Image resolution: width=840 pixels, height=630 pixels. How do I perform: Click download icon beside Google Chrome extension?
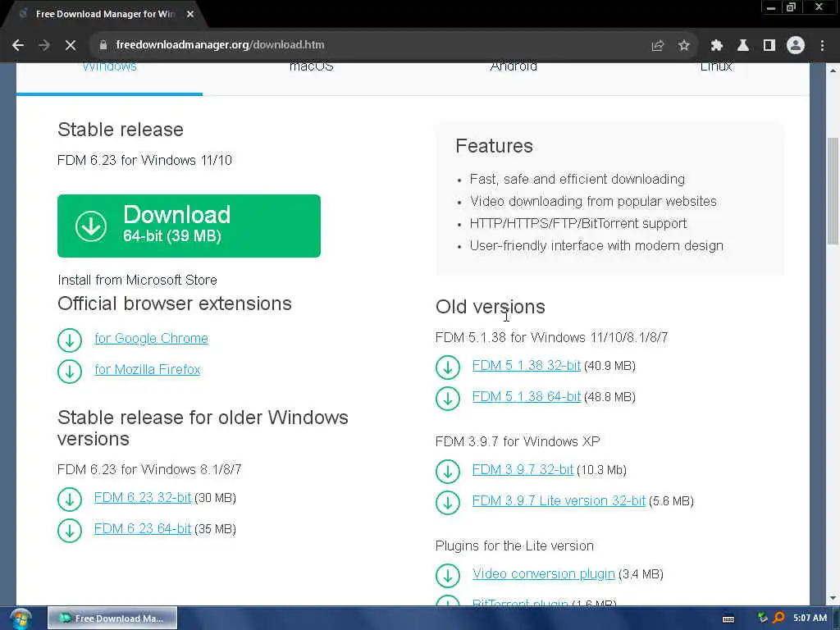[x=70, y=340]
